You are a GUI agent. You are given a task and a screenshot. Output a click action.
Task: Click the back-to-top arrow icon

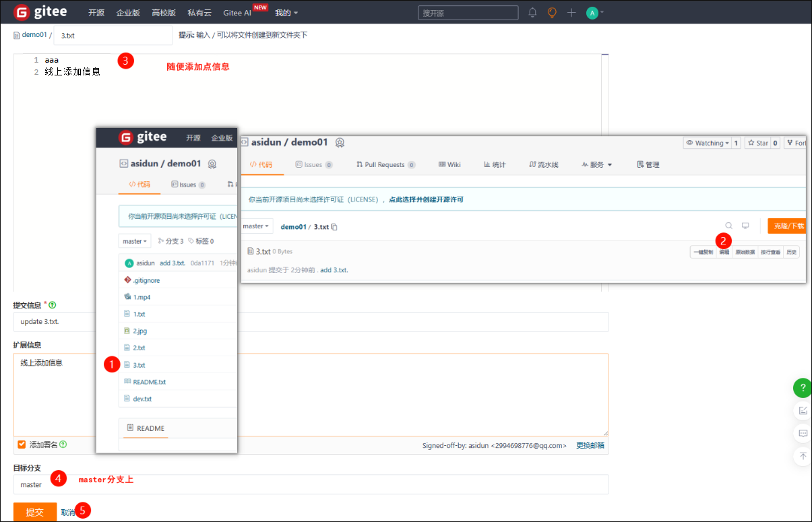coord(803,456)
